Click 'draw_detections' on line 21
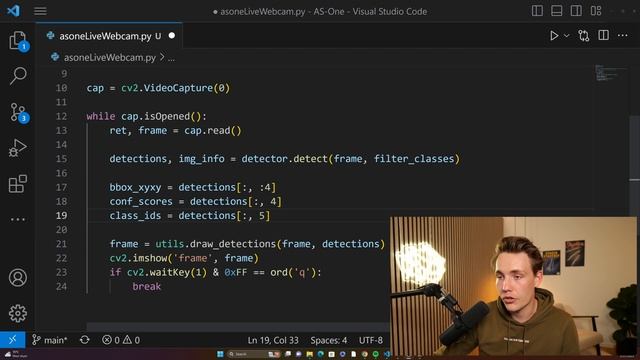 [x=233, y=244]
